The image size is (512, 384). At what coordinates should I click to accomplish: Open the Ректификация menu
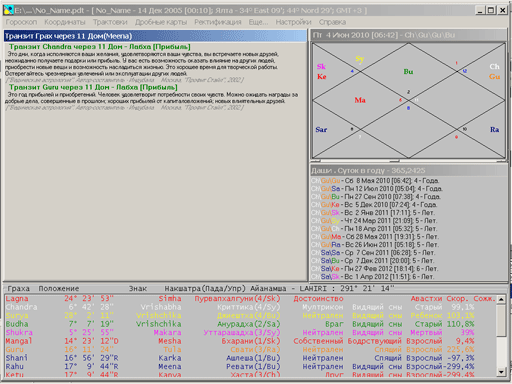pyautogui.click(x=218, y=22)
